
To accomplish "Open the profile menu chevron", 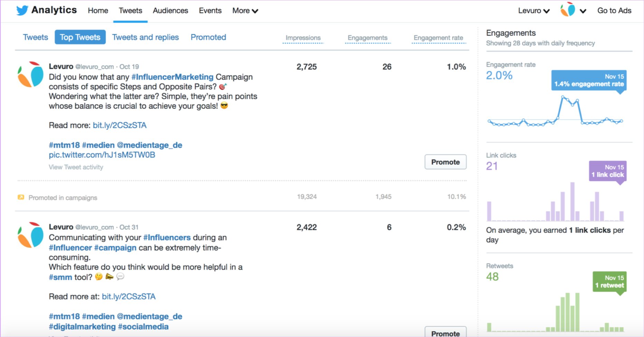I will 583,11.
